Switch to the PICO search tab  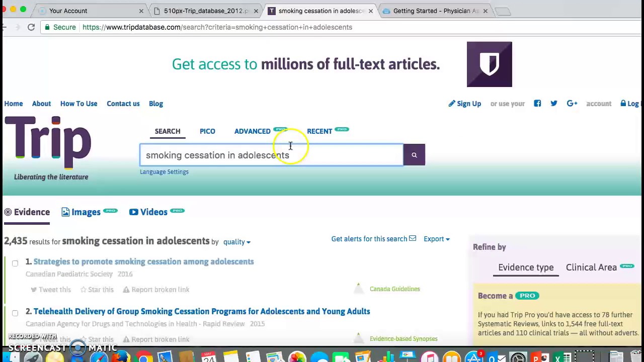[207, 131]
